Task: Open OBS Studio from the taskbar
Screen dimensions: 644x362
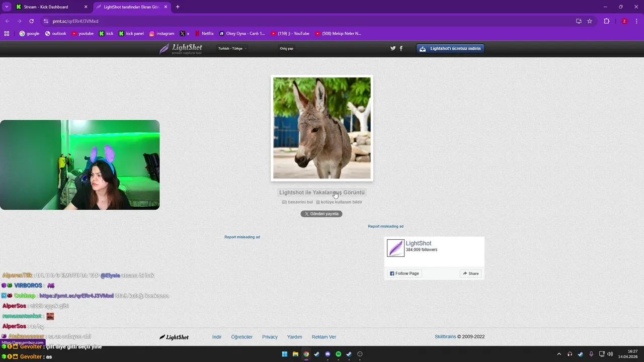Action: coord(360,354)
